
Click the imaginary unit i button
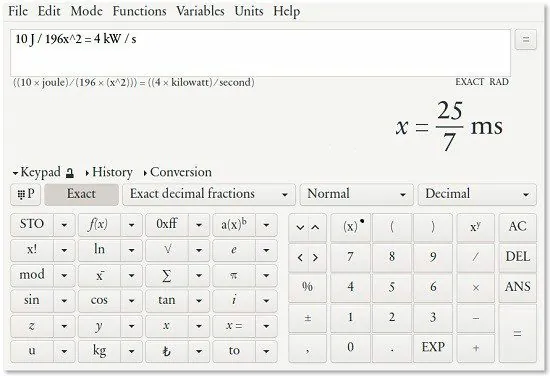point(234,301)
